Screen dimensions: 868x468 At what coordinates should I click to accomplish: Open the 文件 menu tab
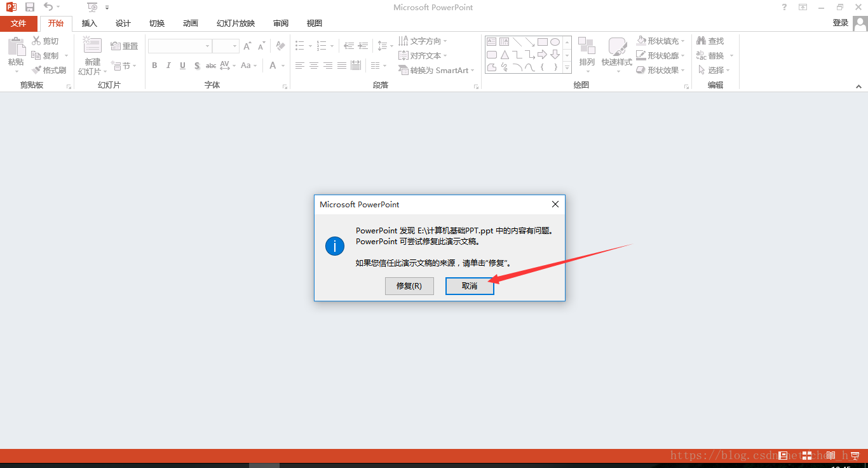[18, 24]
